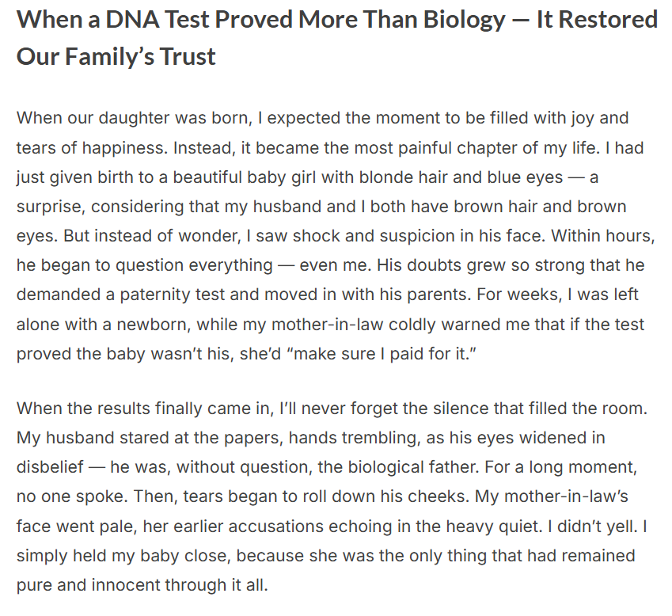Click the words "hands trembling"
This screenshot has width=672, height=616.
(x=337, y=438)
